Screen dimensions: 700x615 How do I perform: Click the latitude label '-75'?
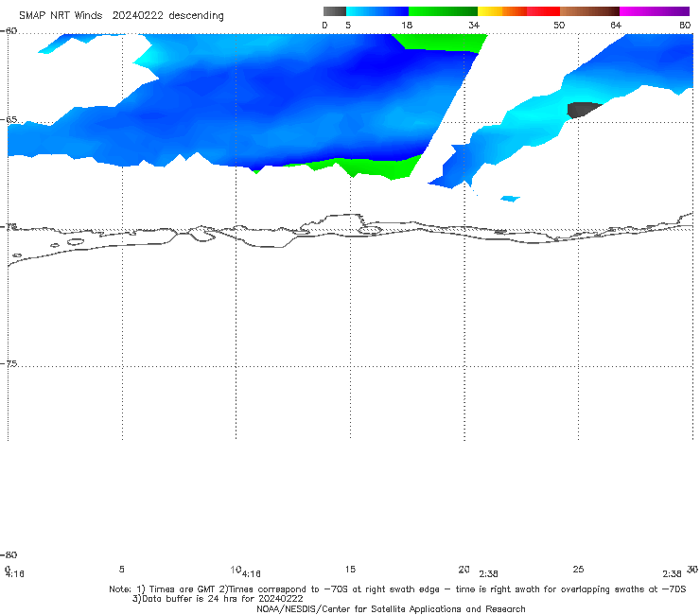(9, 363)
